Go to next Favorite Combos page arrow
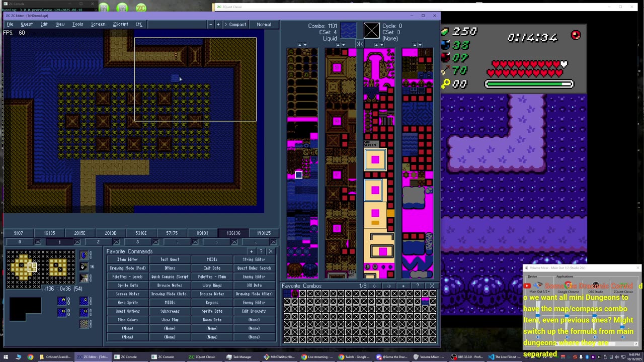The height and width of the screenshot is (362, 644). click(388, 286)
